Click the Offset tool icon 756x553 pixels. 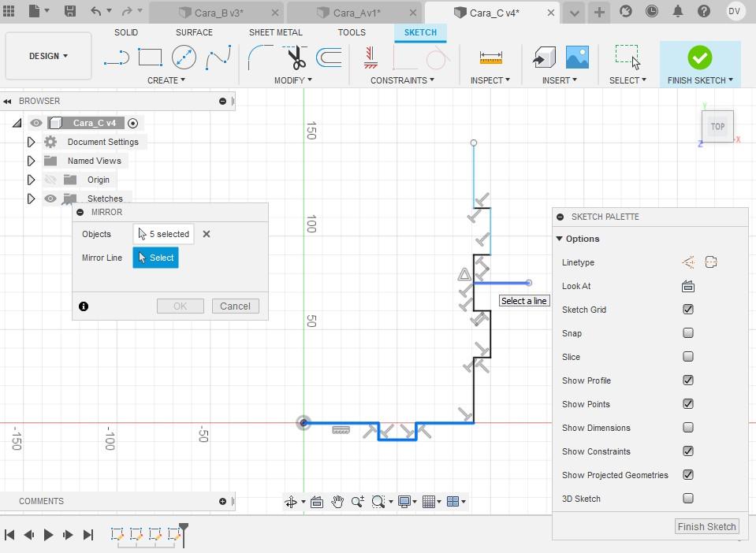[329, 58]
